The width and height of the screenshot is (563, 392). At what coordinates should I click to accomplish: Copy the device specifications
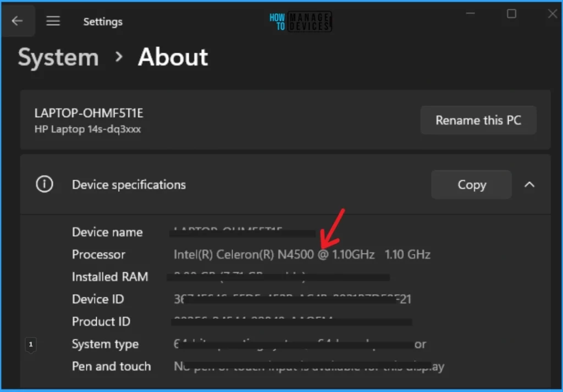point(471,185)
